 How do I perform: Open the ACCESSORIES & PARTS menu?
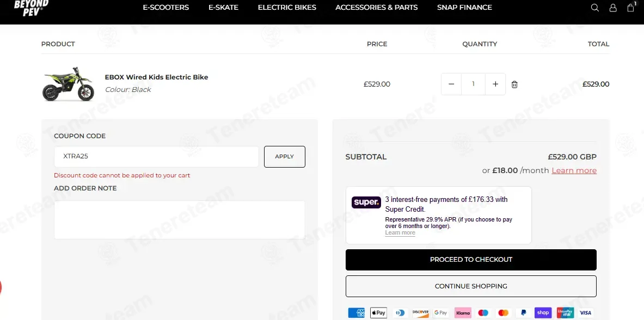coord(377,8)
